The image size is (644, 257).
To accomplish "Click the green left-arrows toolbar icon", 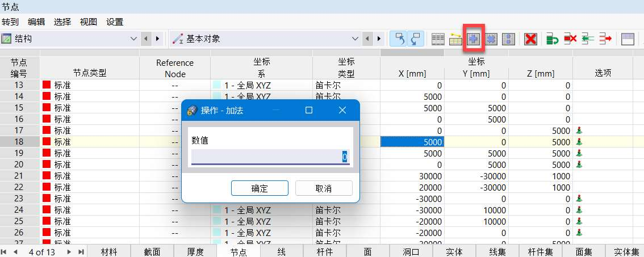I will click(588, 39).
